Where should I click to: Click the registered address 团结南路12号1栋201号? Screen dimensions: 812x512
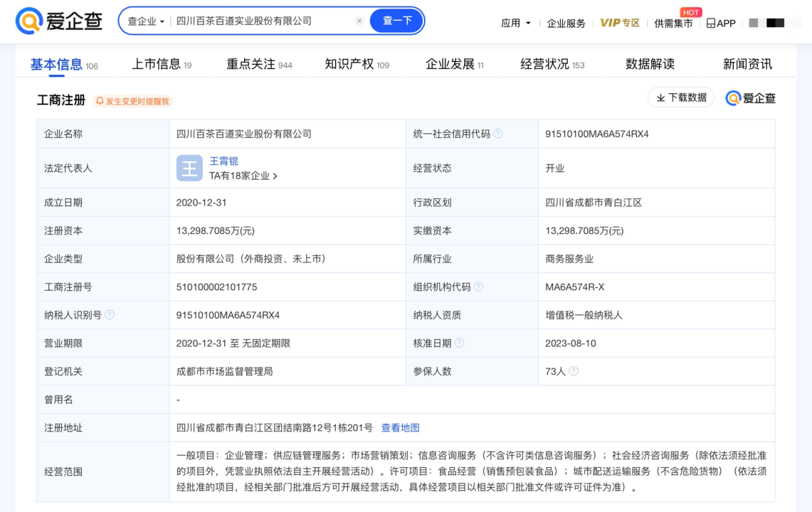coord(324,427)
